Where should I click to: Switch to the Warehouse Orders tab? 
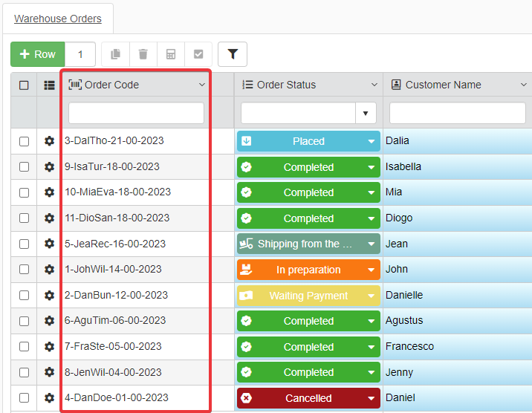[x=58, y=19]
